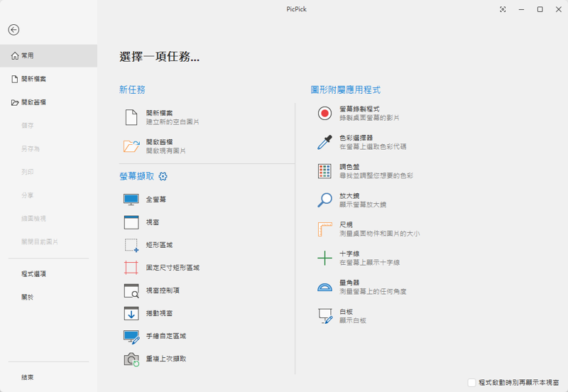The image size is (568, 392).
Task: Click 開新檔案 label in 新任務 section
Action: coord(159,113)
